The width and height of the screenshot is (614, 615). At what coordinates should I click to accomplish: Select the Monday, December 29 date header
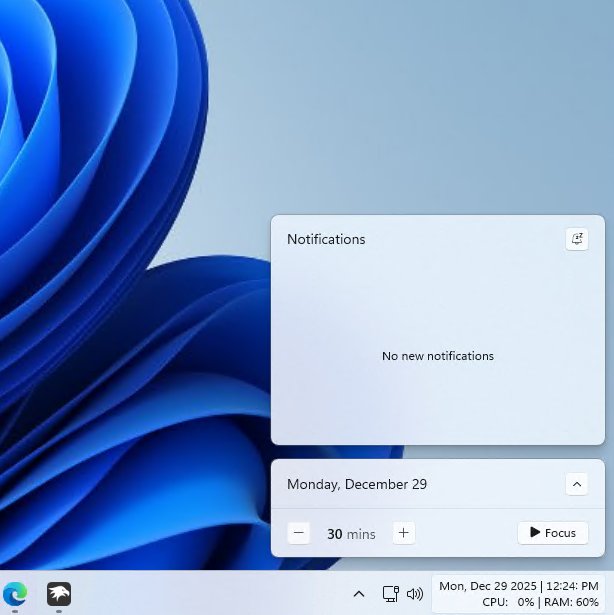(357, 484)
